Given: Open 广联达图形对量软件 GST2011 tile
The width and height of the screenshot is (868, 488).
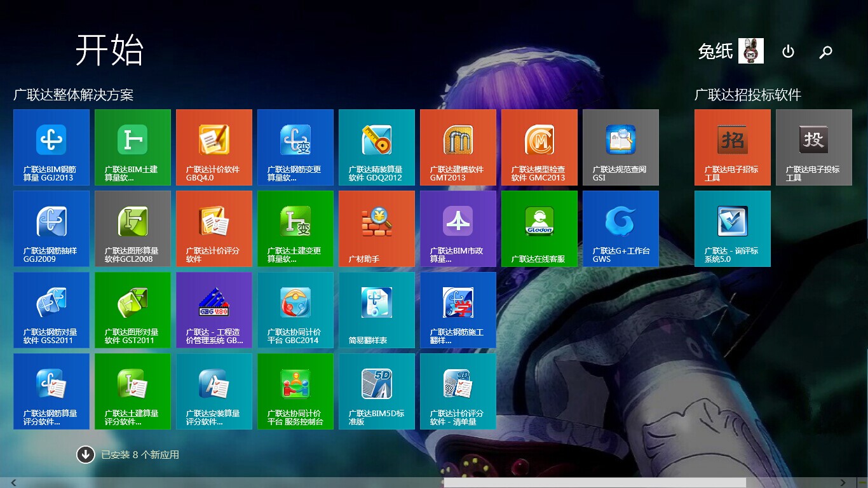Looking at the screenshot, I should click(133, 310).
